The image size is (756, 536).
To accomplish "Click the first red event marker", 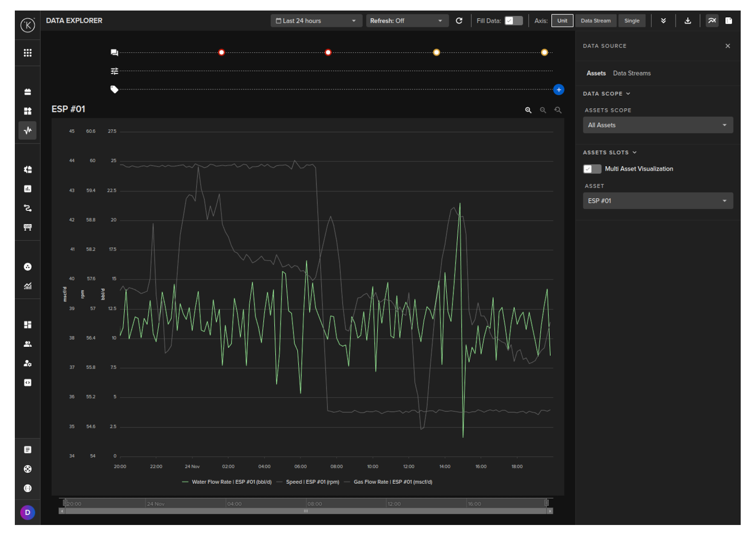I will click(x=222, y=53).
